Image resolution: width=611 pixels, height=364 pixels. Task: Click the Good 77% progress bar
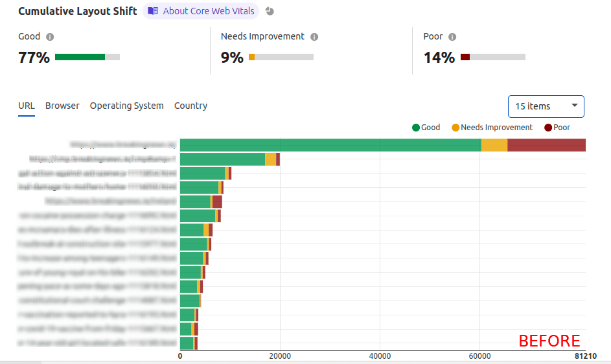click(87, 57)
